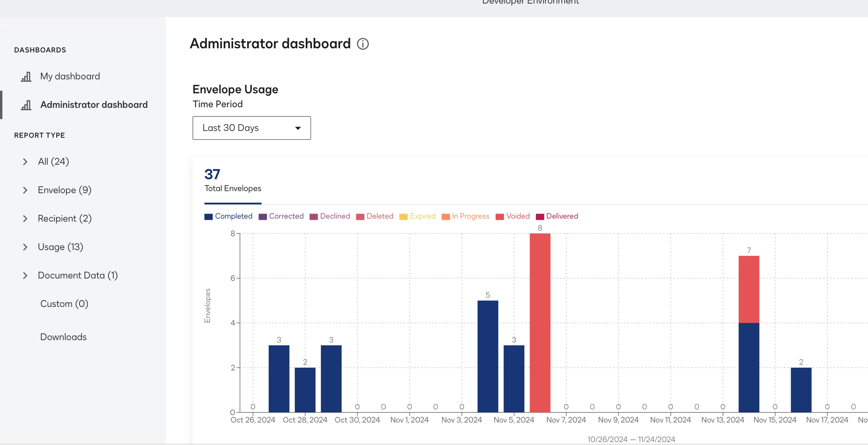
Task: Click the Usage (13) label
Action: 61,247
